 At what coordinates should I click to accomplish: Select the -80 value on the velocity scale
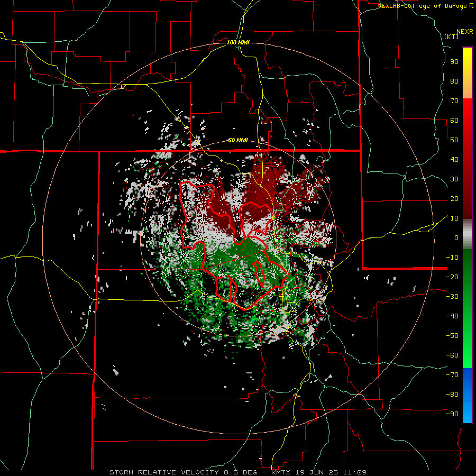tap(452, 395)
